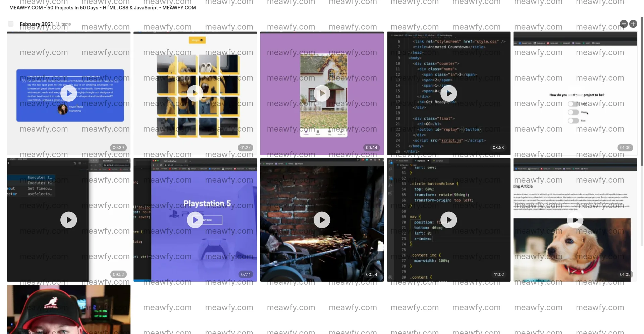Play the setTimeout code editor video
Image resolution: width=644 pixels, height=334 pixels.
coord(68,220)
